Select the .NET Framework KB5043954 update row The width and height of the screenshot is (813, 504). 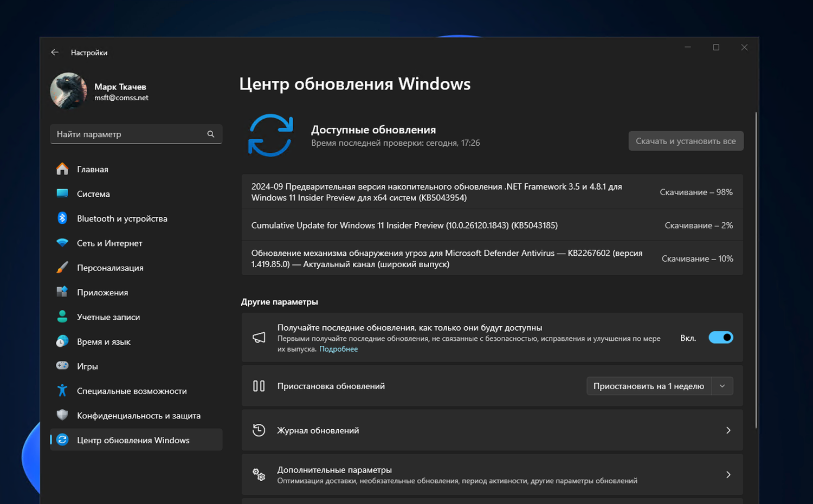pos(492,192)
